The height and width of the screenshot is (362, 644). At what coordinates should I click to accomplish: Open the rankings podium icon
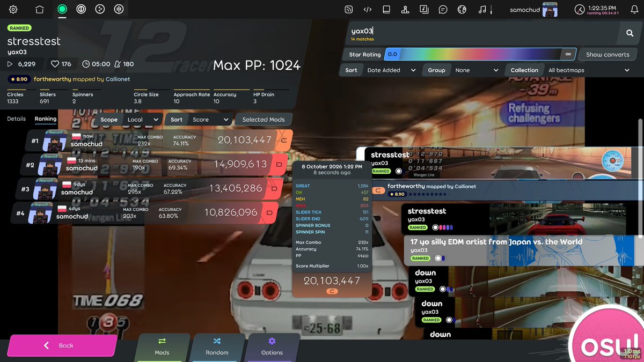pos(405,10)
